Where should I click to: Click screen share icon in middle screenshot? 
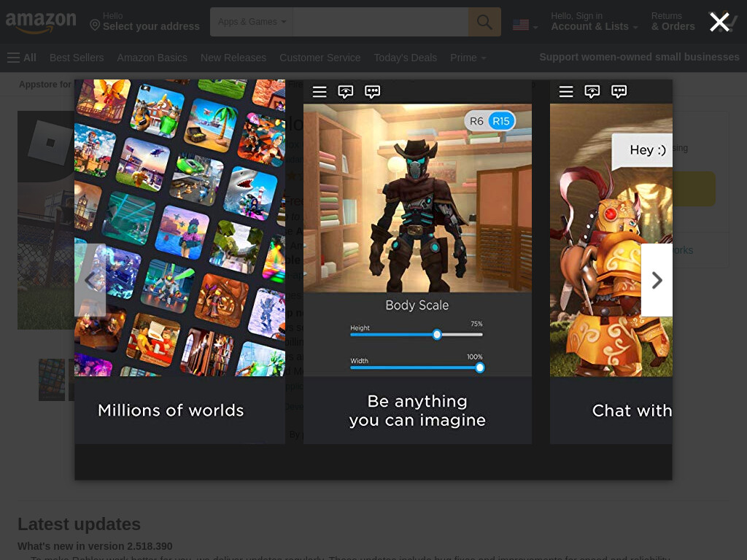pos(346,91)
